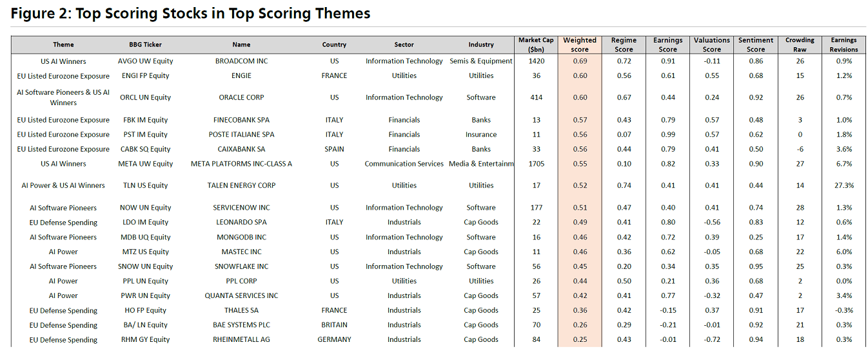Select the Crowding Raw column header
Viewport: 868px width, 349px height.
click(800, 45)
